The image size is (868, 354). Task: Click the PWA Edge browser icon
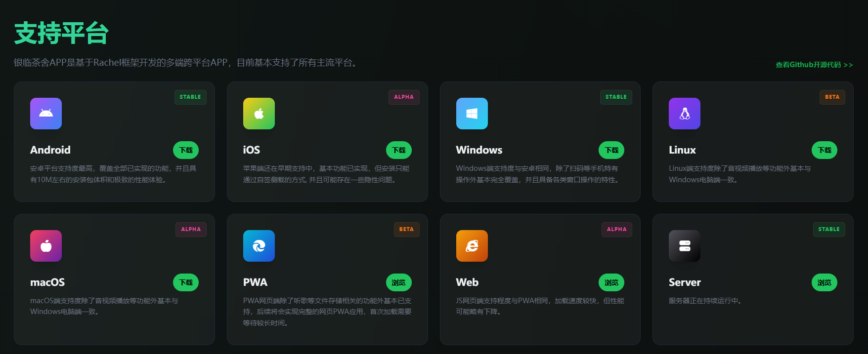click(259, 246)
